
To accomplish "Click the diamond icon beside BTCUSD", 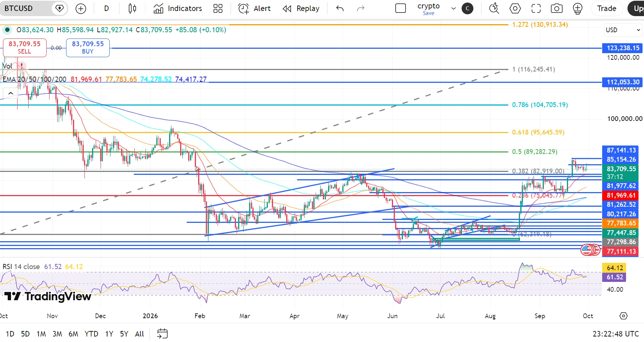I will pos(59,8).
